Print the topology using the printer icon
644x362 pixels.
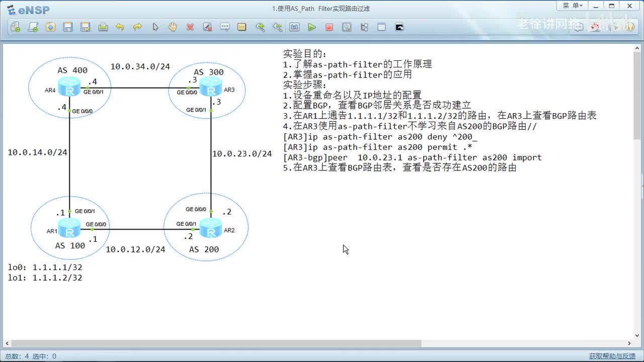(x=103, y=27)
